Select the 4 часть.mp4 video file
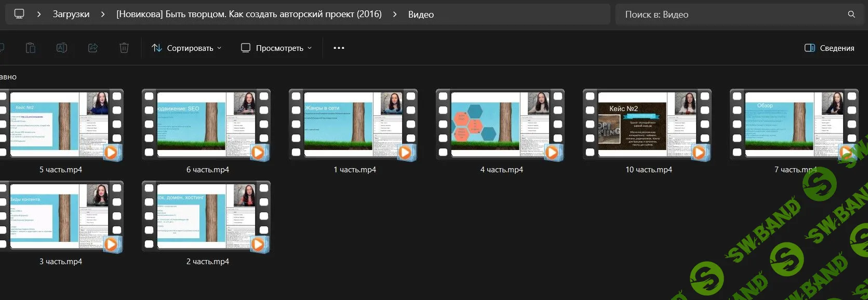This screenshot has height=300, width=868. tap(500, 125)
